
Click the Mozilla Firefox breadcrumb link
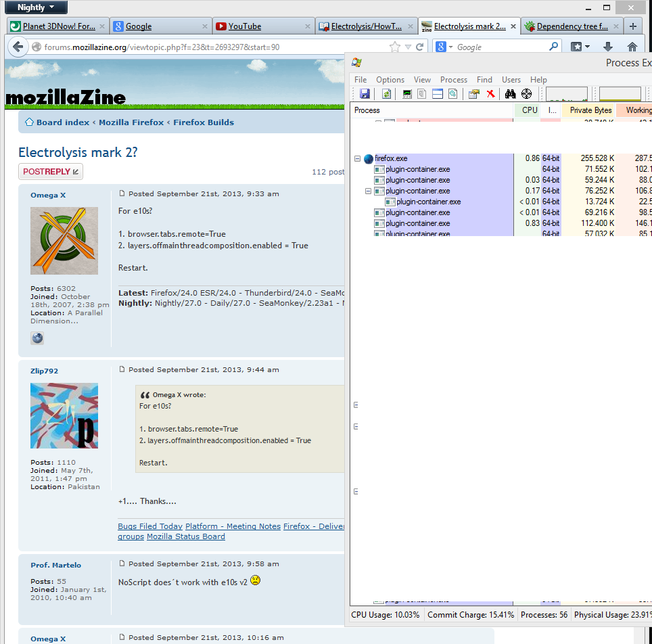[x=131, y=122]
